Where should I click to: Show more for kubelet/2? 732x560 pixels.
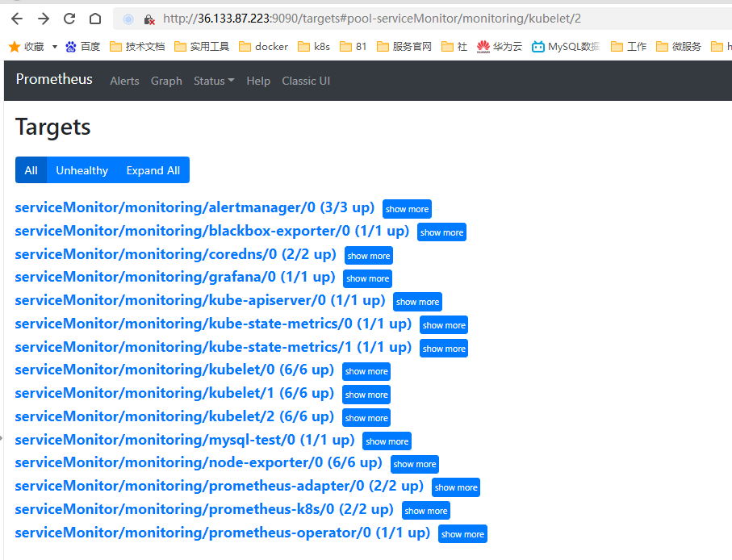(x=366, y=418)
